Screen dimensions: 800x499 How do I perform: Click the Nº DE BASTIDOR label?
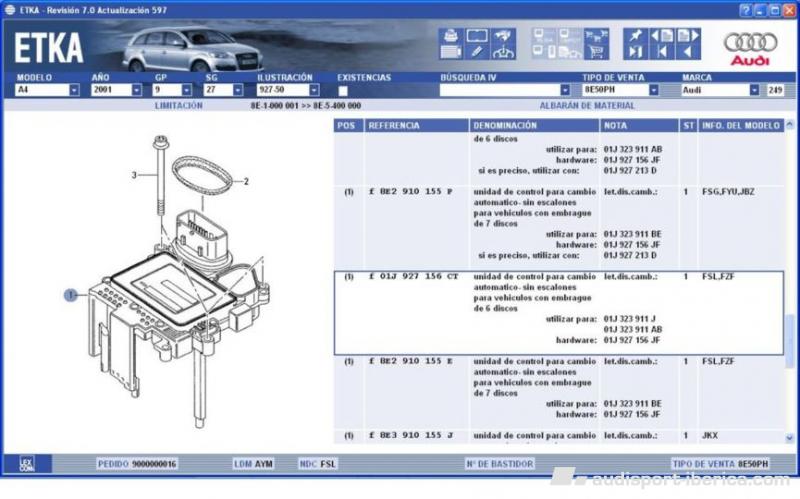499,464
